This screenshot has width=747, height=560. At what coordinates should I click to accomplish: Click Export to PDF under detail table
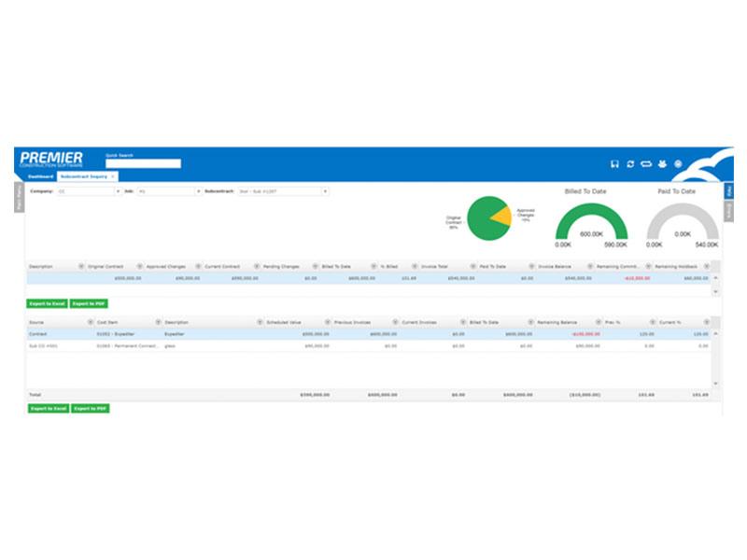tap(91, 409)
